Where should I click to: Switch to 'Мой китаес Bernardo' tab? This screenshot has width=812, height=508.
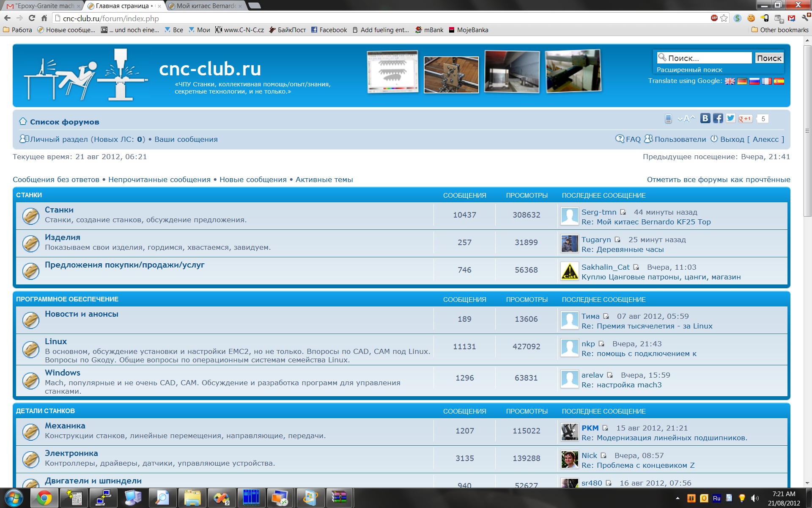(x=206, y=6)
